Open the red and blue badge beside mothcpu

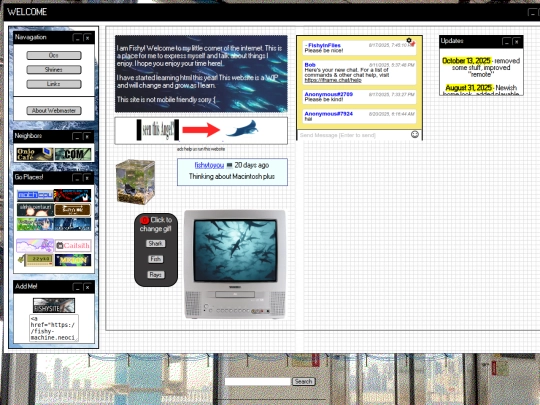point(73,195)
